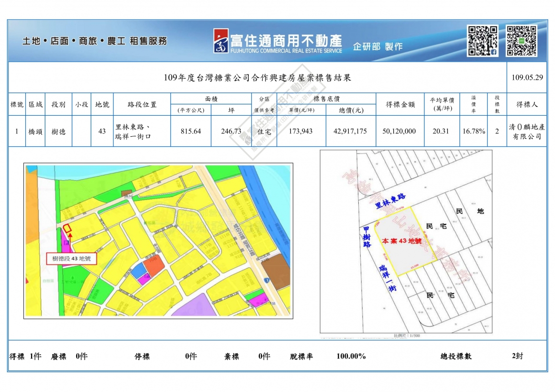
Task: Click the premium rate '16.78%'
Action: pyautogui.click(x=474, y=131)
